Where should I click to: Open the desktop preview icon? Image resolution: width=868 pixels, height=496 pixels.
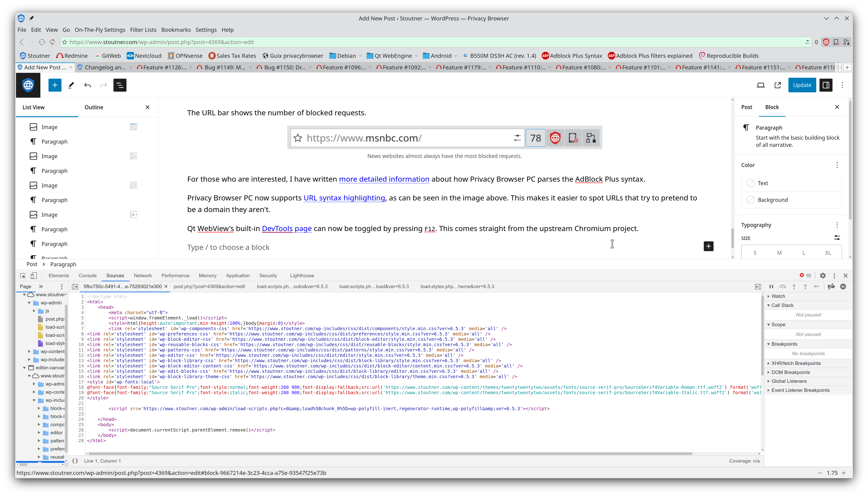coord(760,85)
